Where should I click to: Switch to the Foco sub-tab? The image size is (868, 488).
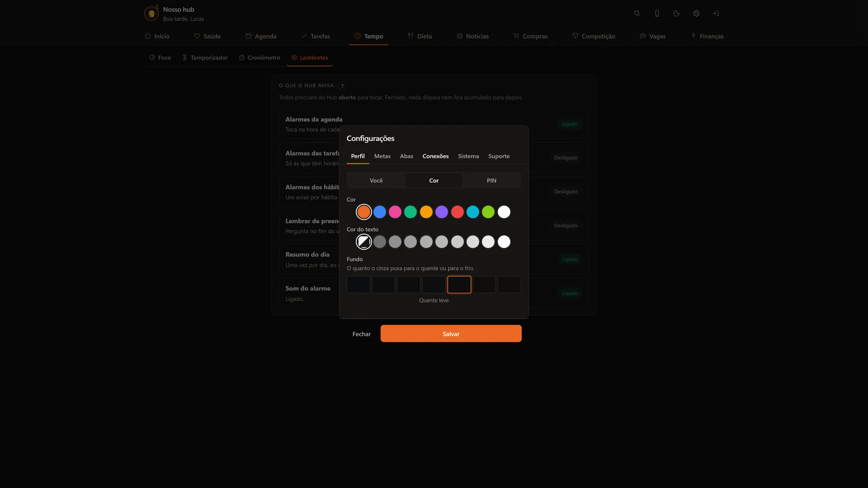(160, 58)
